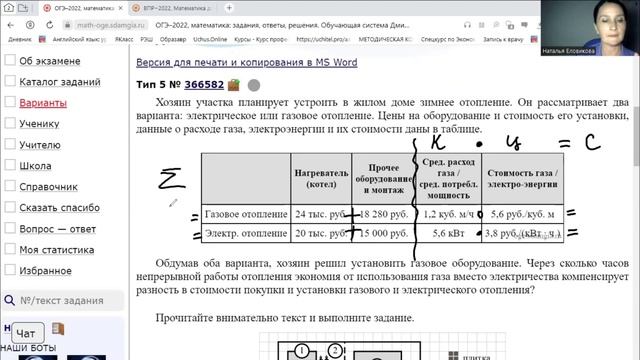Open a new tab with plus icon

[x=229, y=8]
